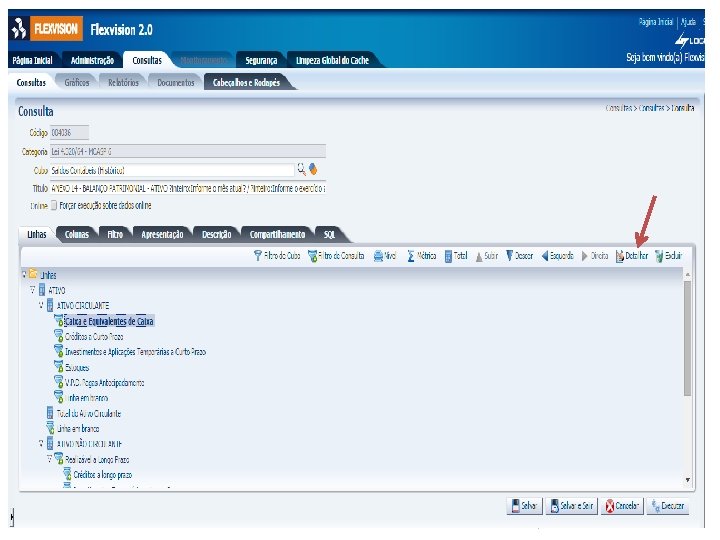Open the Ajuda header link
This screenshot has height=540, width=720.
[x=688, y=22]
